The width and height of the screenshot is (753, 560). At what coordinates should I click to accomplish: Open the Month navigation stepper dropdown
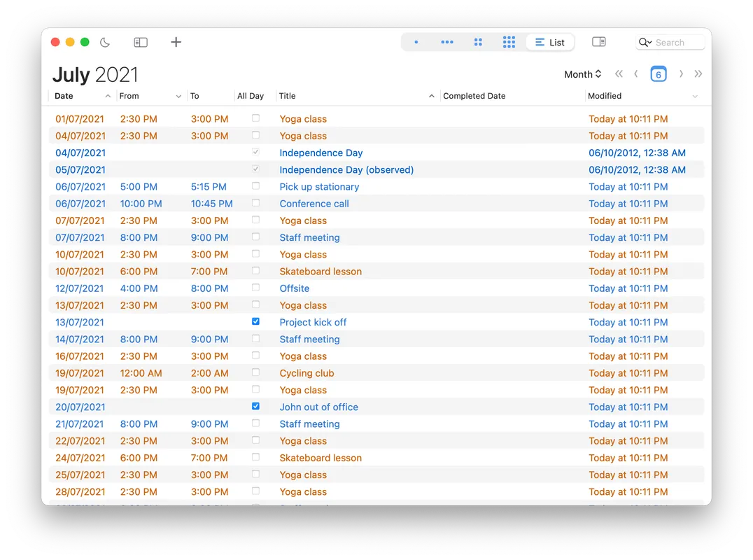(583, 73)
